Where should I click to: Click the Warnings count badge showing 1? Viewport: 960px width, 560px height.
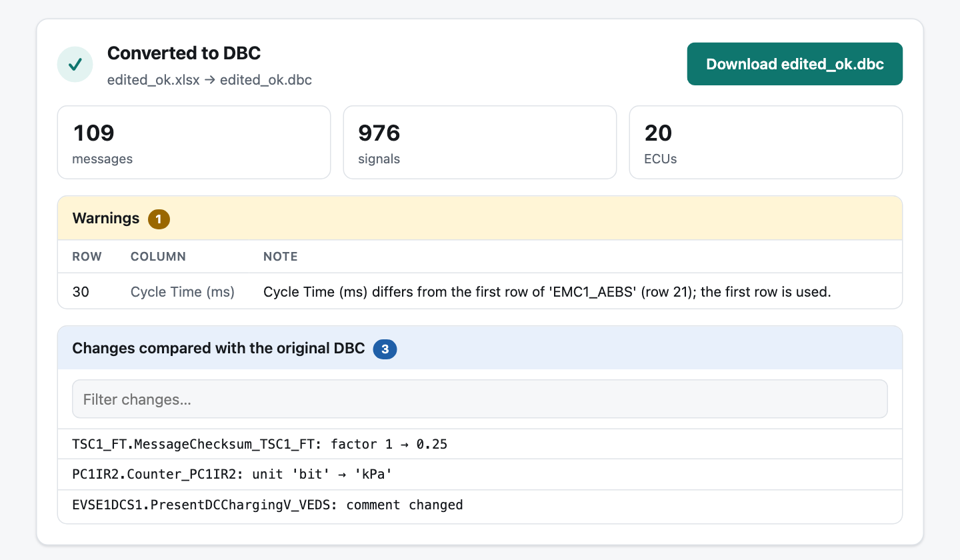tap(159, 219)
